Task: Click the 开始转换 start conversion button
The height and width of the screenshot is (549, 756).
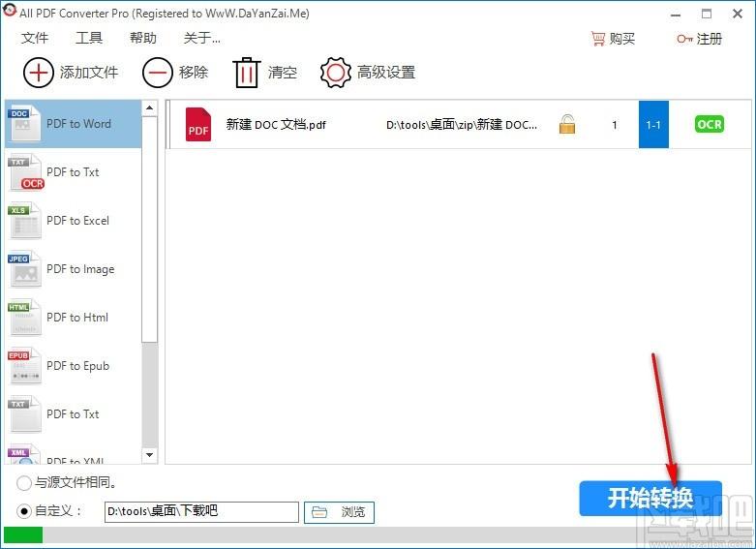Action: point(650,499)
